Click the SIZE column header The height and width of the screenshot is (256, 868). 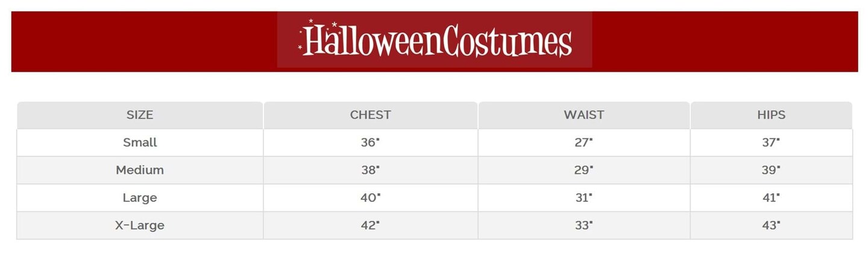click(x=140, y=115)
